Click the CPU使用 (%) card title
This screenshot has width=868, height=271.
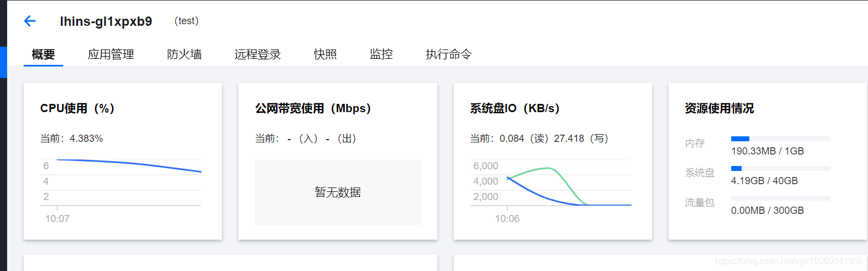pos(77,108)
